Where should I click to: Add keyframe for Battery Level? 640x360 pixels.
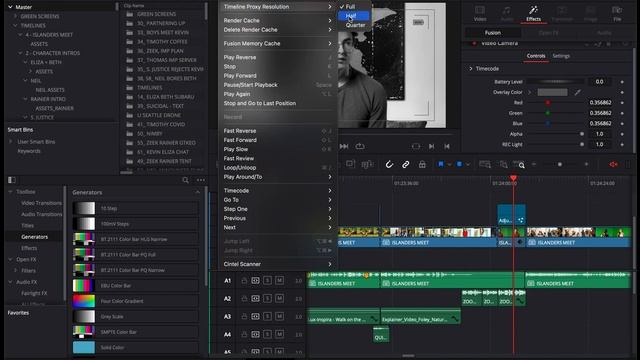tap(622, 82)
